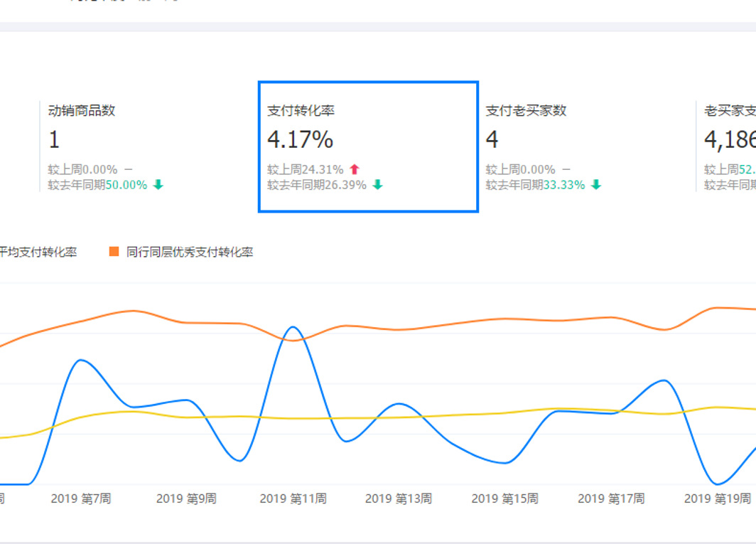This screenshot has width=756, height=544.
Task: Select the 支付老买家数 metric card
Action: [x=587, y=146]
